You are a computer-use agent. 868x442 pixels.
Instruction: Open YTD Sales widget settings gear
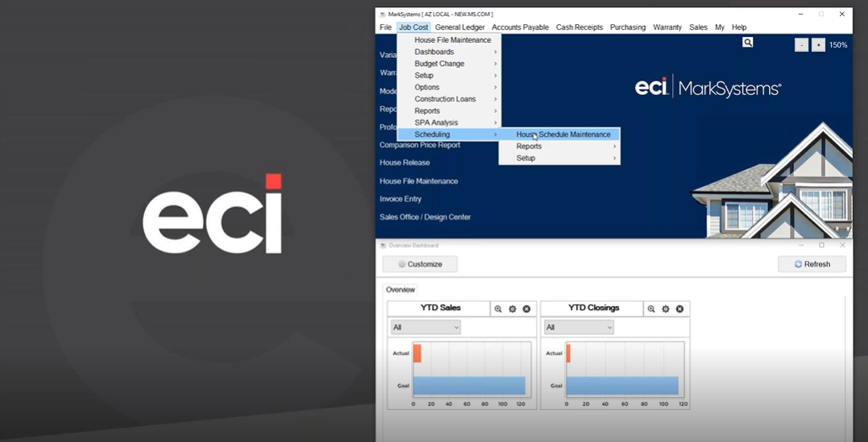(x=512, y=309)
